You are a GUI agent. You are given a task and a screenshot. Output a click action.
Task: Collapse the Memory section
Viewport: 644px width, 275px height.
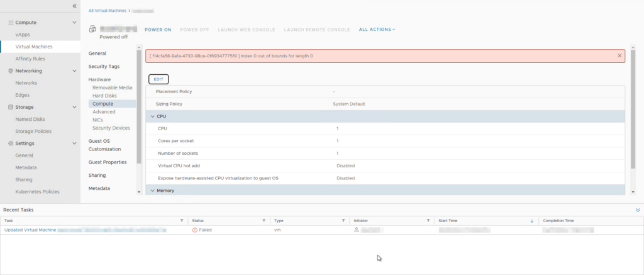[x=152, y=190]
